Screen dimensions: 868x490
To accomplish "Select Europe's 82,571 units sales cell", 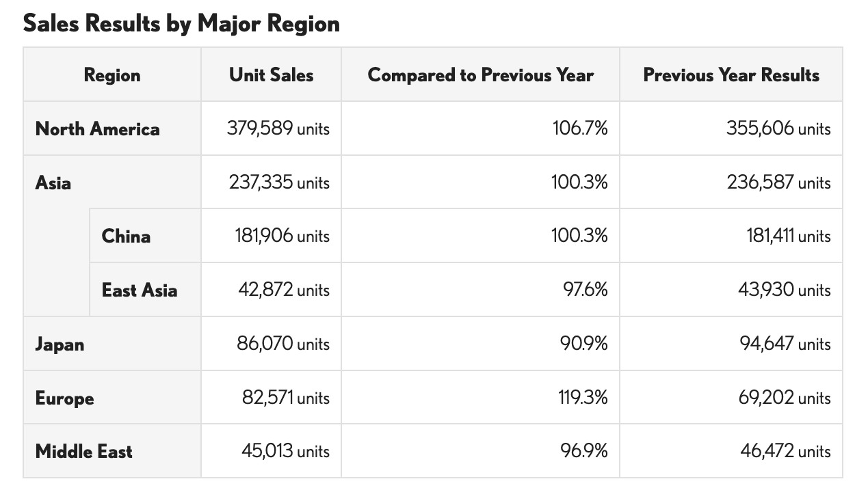I will tap(286, 398).
